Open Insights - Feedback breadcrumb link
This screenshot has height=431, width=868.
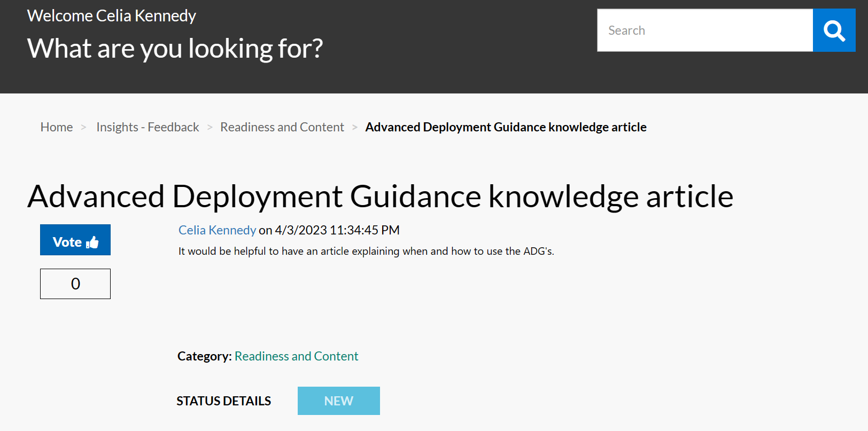pos(148,127)
